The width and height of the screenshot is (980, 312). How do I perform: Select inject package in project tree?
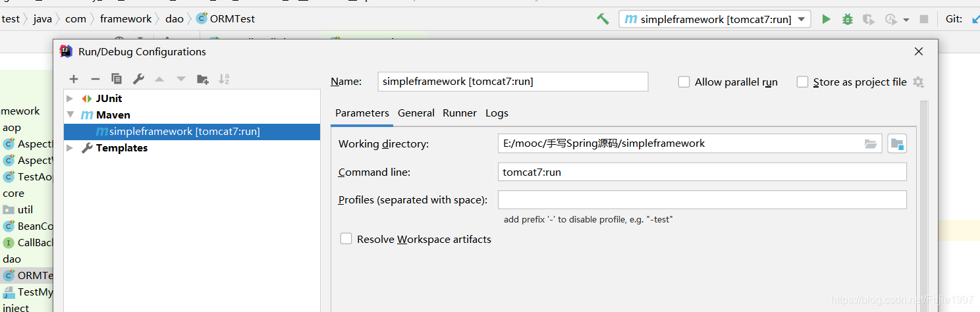15,308
